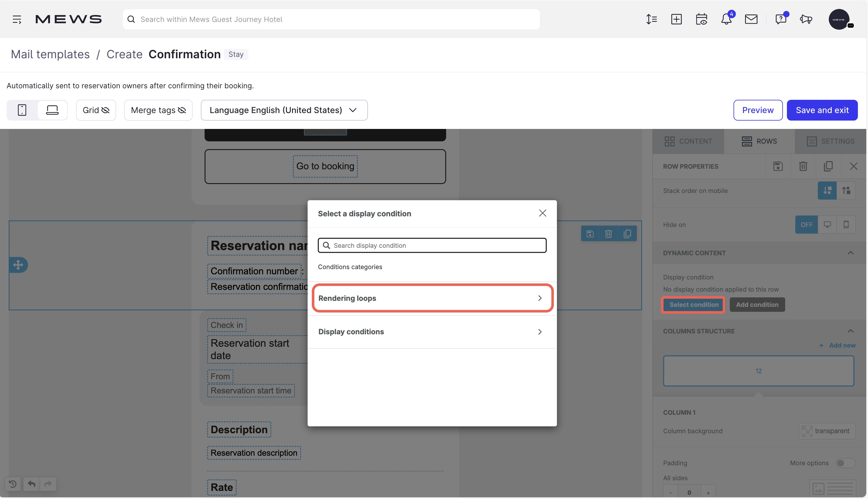This screenshot has height=499, width=868.
Task: Switch to mobile device preview icon
Action: click(22, 110)
